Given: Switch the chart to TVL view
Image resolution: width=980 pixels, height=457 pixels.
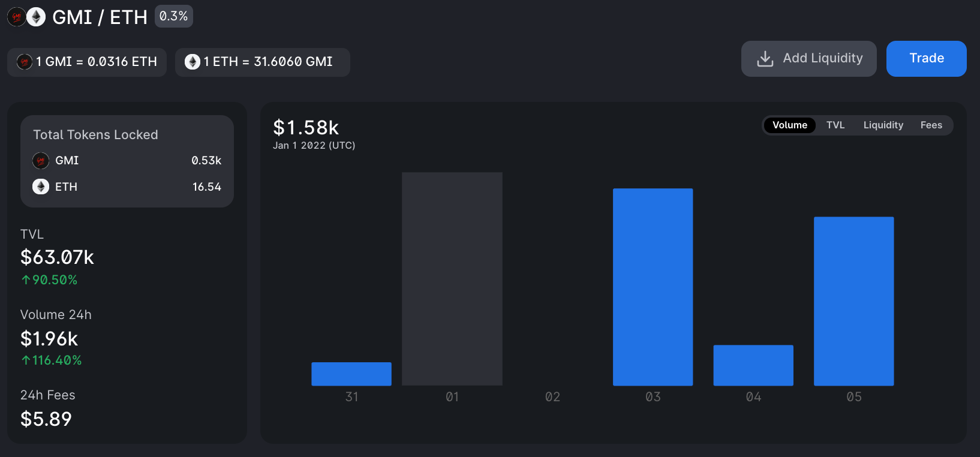Looking at the screenshot, I should coord(835,125).
